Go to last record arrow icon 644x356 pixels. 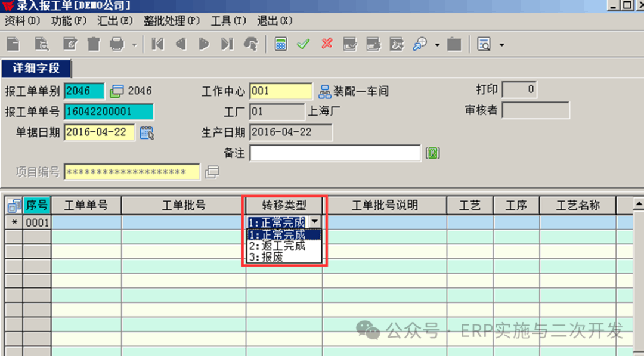[x=227, y=44]
